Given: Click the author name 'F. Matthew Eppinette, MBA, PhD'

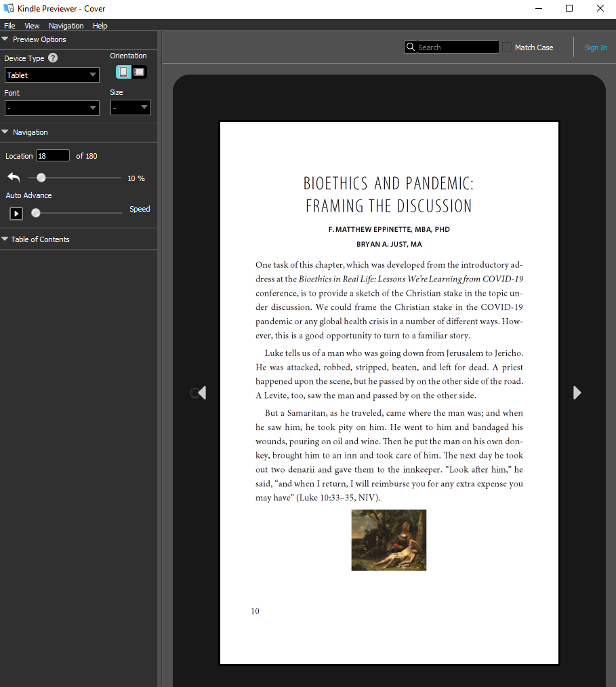Looking at the screenshot, I should (x=389, y=229).
